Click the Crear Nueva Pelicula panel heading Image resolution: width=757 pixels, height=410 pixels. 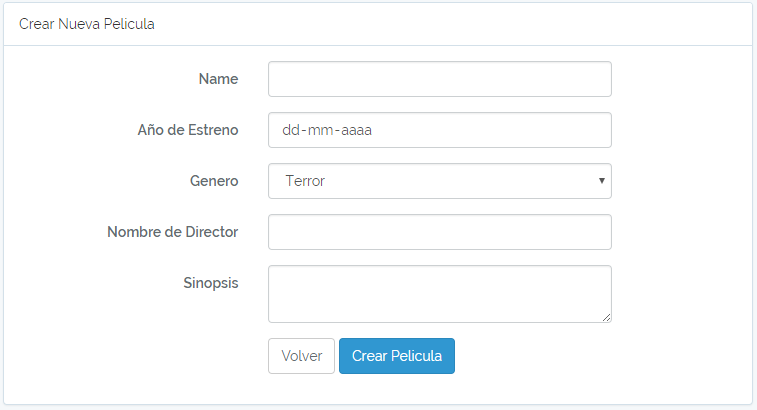(x=87, y=24)
